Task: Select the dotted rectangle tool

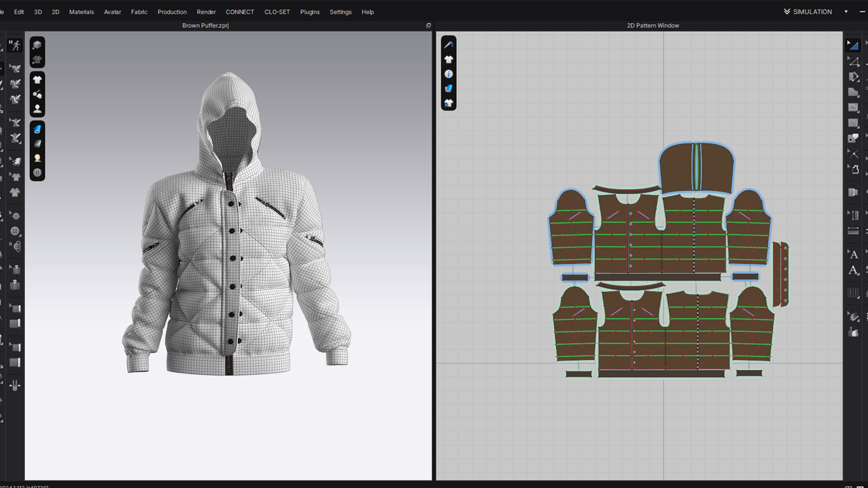Action: (x=853, y=123)
